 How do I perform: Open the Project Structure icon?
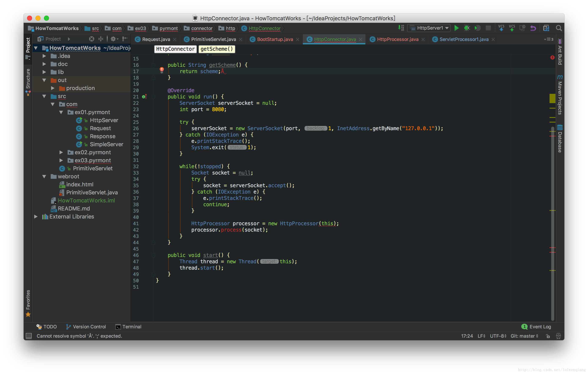tap(546, 28)
